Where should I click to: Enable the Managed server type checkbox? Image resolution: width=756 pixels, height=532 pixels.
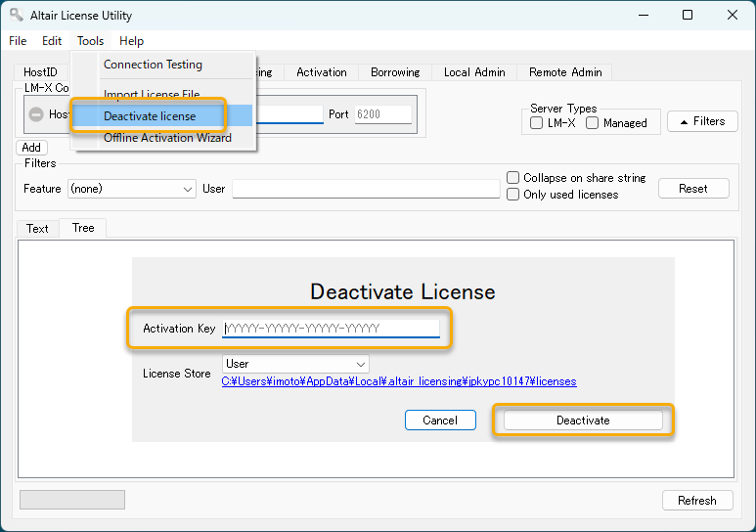pos(592,123)
